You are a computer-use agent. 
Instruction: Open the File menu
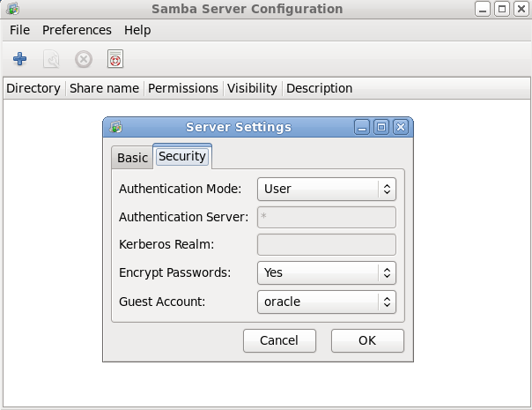click(19, 30)
